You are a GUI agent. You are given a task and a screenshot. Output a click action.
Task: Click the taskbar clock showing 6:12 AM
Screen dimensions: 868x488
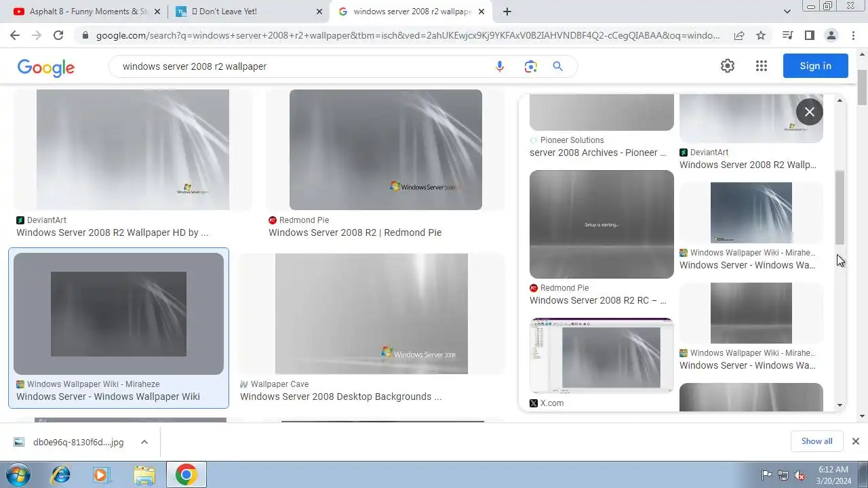(833, 475)
